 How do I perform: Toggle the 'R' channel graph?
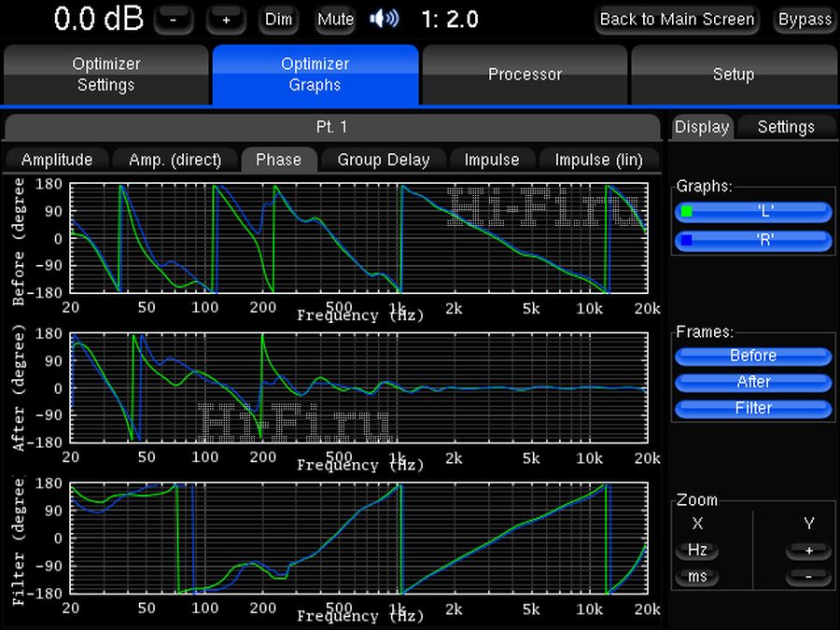[x=752, y=240]
